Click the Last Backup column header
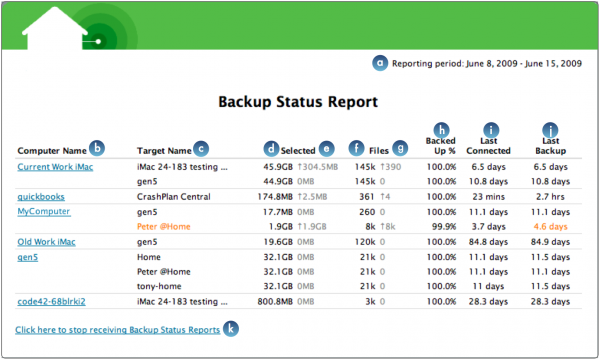 tap(550, 146)
